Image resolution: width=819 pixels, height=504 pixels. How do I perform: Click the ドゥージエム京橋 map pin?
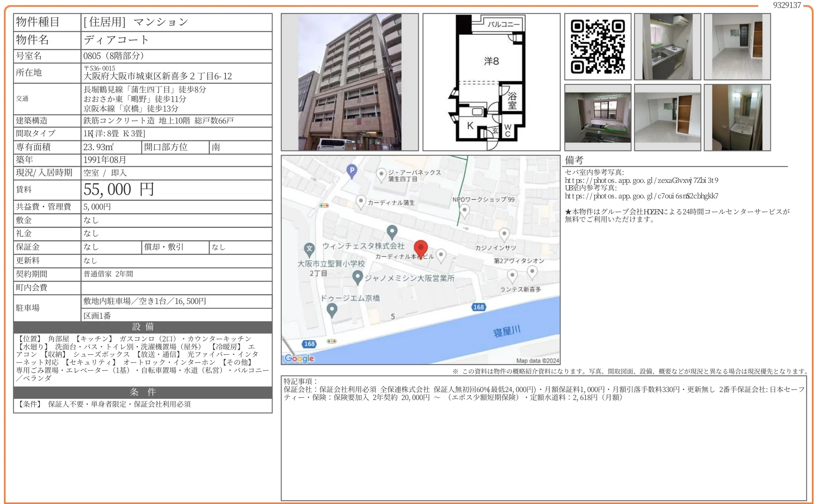331,309
